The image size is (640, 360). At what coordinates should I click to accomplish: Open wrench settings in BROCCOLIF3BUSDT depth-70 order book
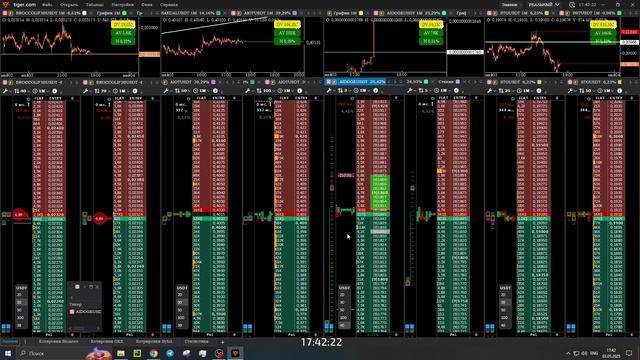tap(86, 91)
